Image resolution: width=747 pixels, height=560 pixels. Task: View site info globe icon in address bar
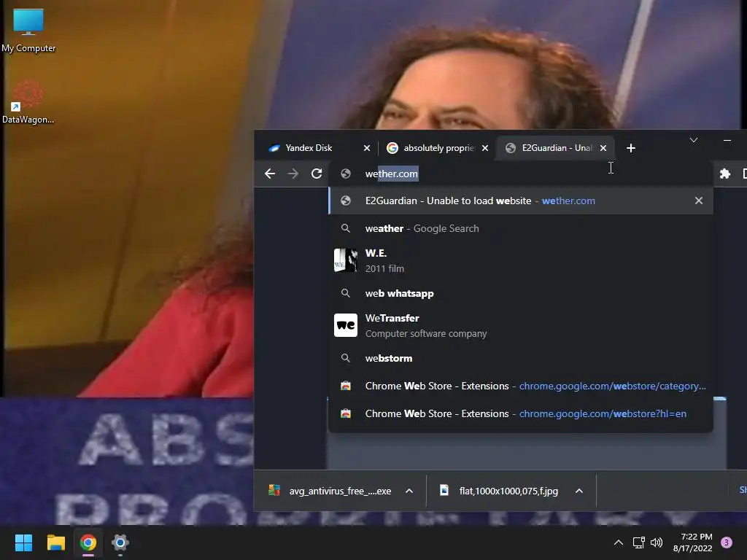click(x=346, y=174)
